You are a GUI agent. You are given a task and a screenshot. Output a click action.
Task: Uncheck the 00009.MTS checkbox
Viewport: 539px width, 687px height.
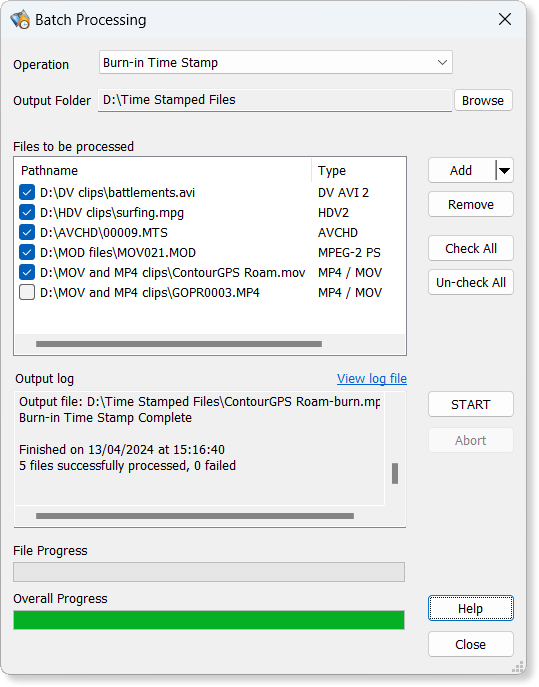click(27, 233)
